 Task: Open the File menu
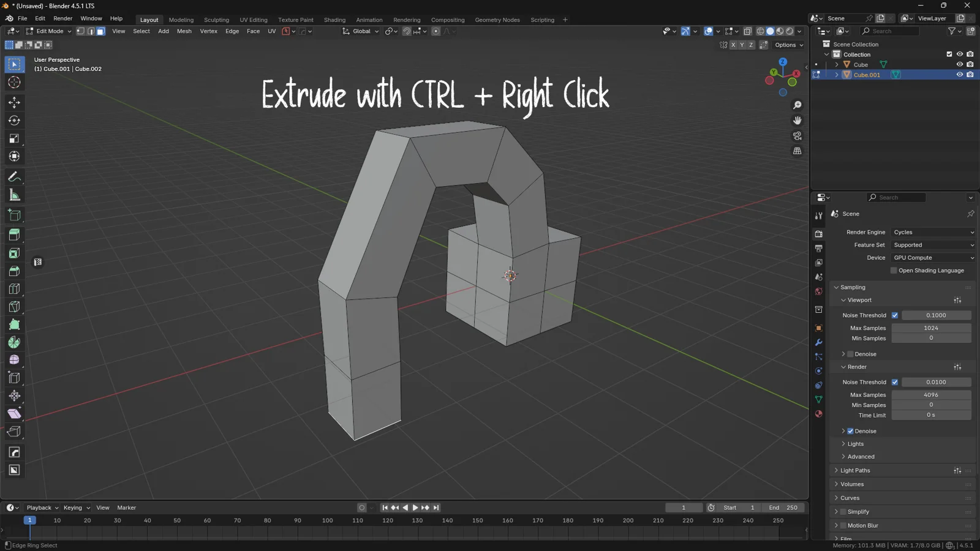(22, 18)
